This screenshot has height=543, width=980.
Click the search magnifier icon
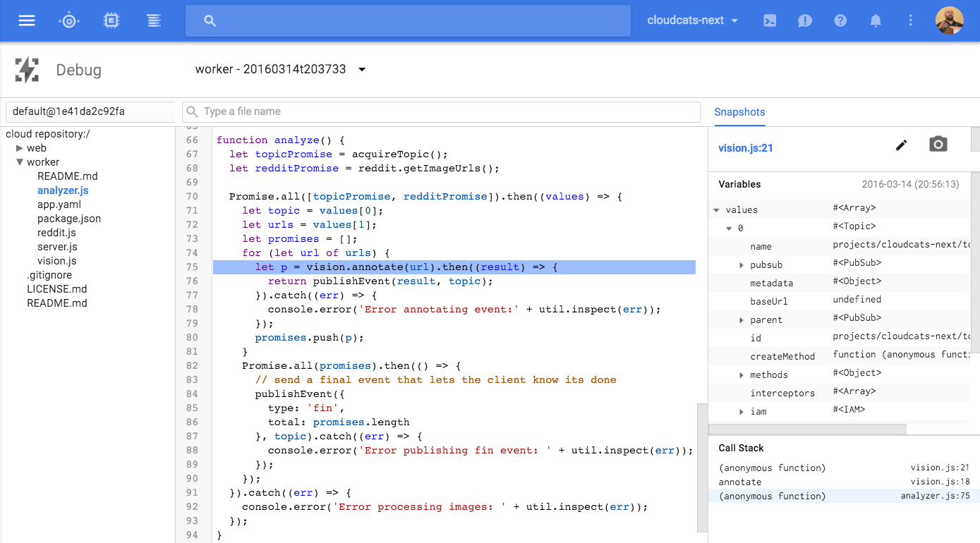pyautogui.click(x=210, y=21)
